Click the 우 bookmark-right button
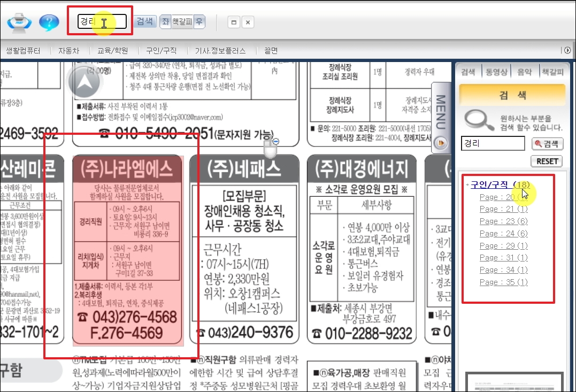576x392 pixels. click(199, 22)
